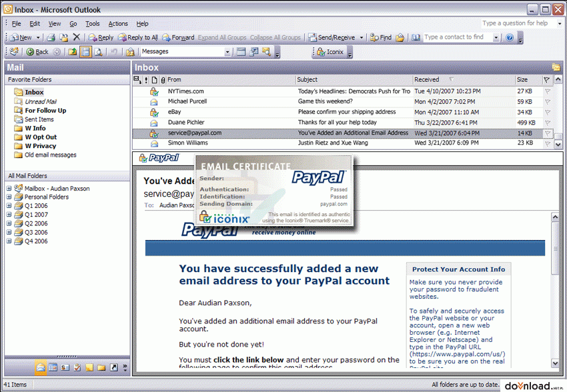Expand the Mailbox - Audian Paxson folder
This screenshot has height=392, width=567.
(x=9, y=188)
